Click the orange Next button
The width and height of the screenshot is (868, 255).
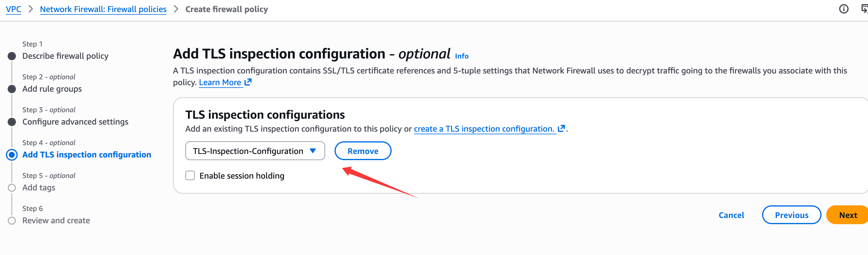[847, 215]
